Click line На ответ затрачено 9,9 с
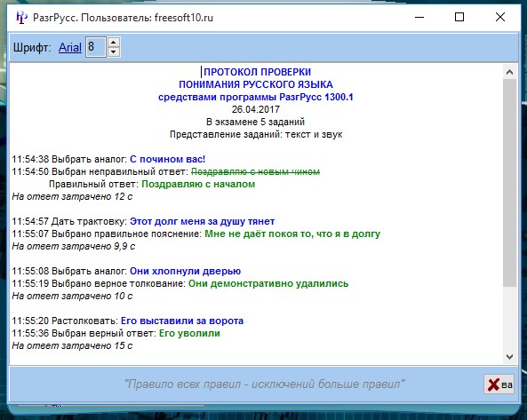The width and height of the screenshot is (527, 420). [74, 247]
